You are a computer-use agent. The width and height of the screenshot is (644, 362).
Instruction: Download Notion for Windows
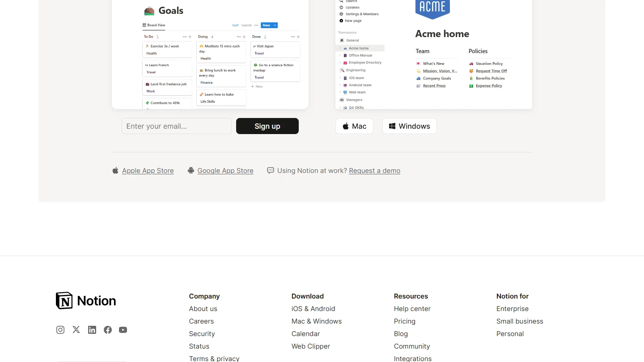tap(409, 126)
